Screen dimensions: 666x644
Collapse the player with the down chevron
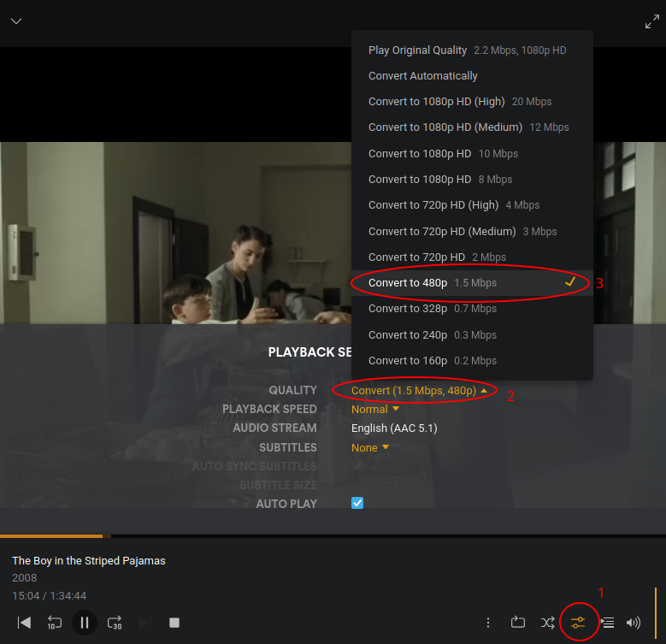pos(16,21)
